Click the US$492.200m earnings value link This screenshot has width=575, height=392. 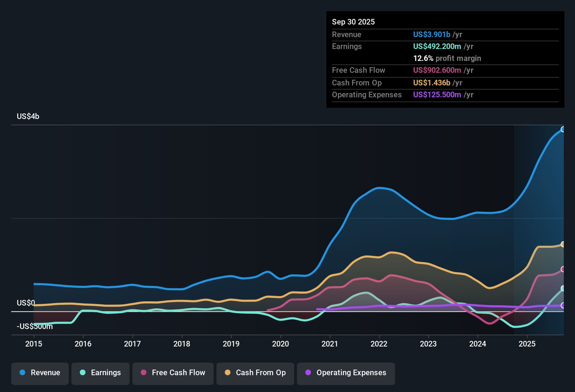[437, 46]
